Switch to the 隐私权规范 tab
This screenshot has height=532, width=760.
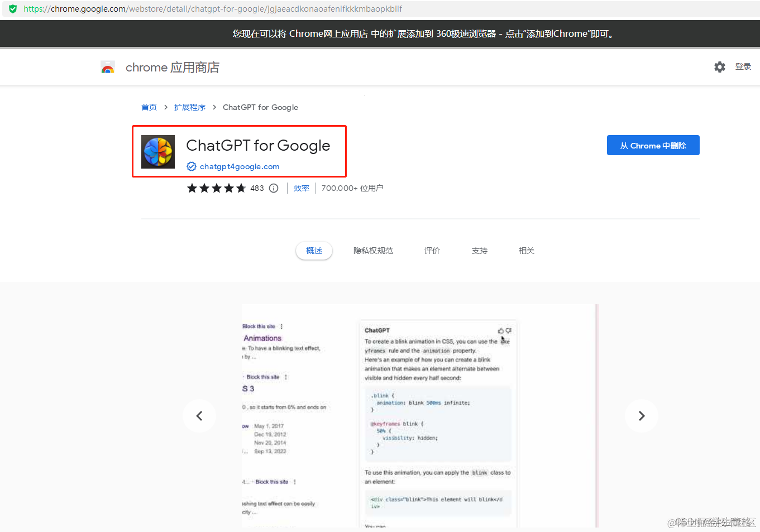point(373,251)
